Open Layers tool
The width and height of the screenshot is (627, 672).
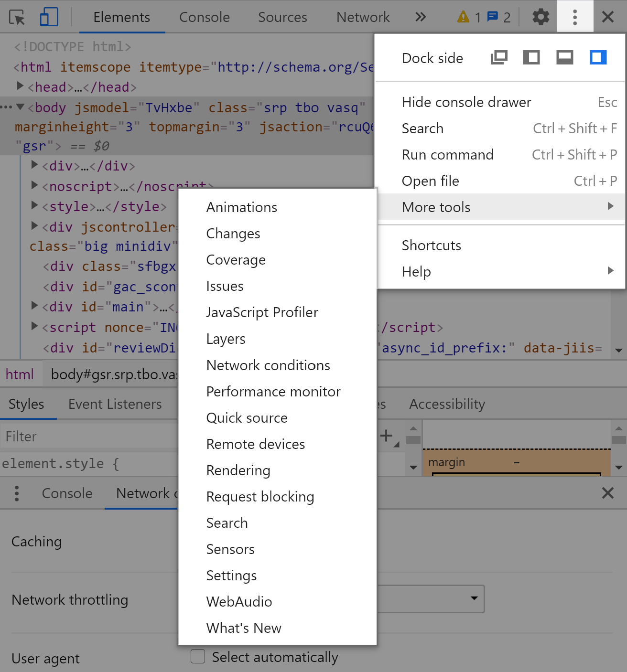277,338
